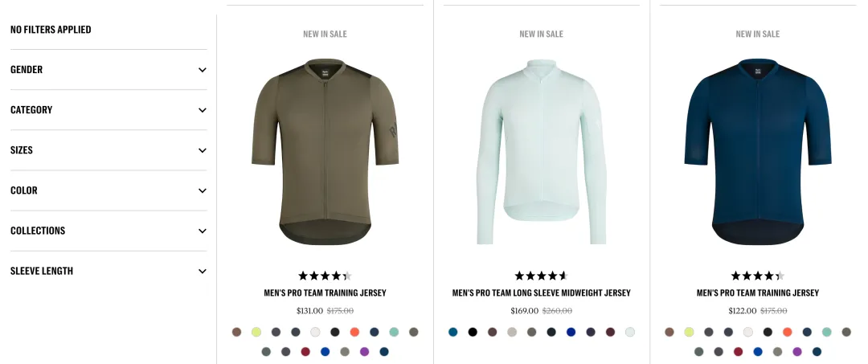
Task: View the mint long sleeve jersey image
Action: (542, 152)
